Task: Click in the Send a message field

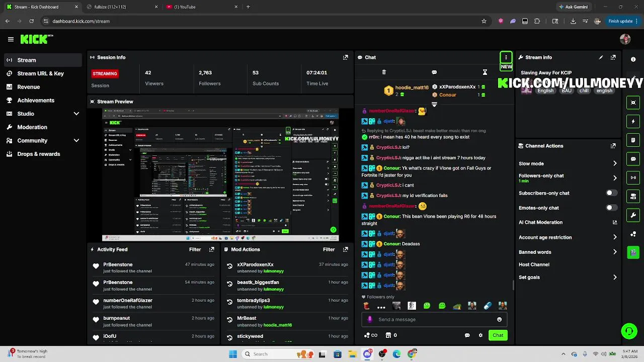Action: coord(435,319)
